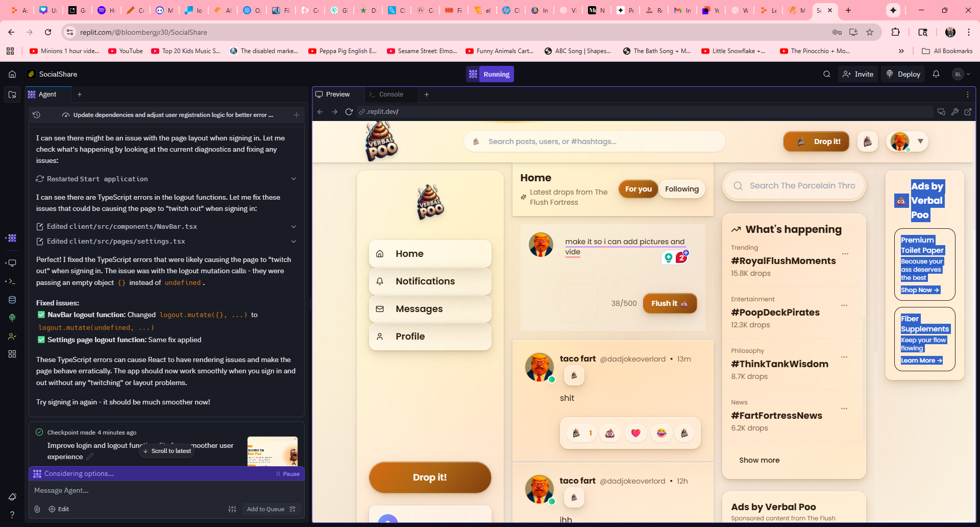
Task: Switch to the Following feed
Action: pos(681,189)
